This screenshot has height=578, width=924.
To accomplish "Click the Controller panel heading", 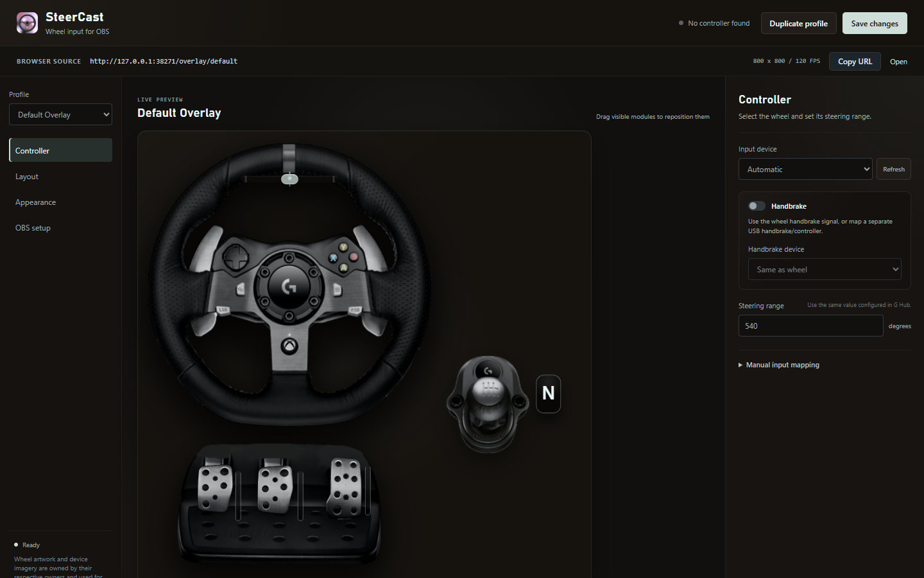I will (x=765, y=100).
